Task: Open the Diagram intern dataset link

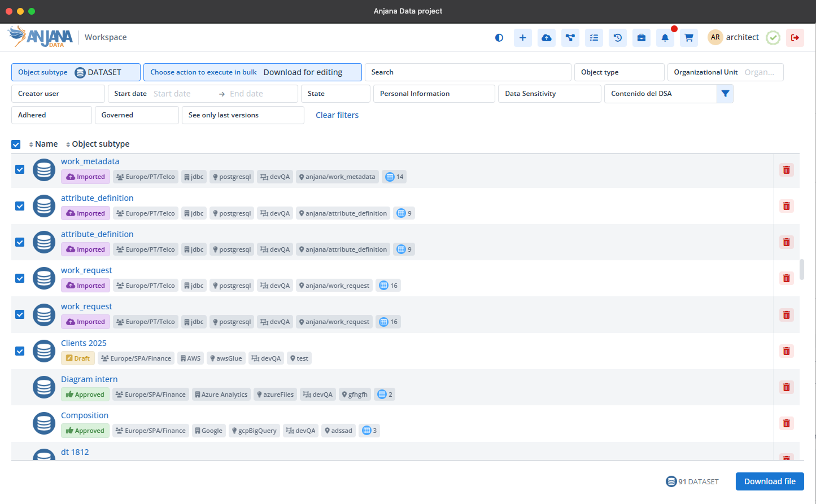Action: 89,379
